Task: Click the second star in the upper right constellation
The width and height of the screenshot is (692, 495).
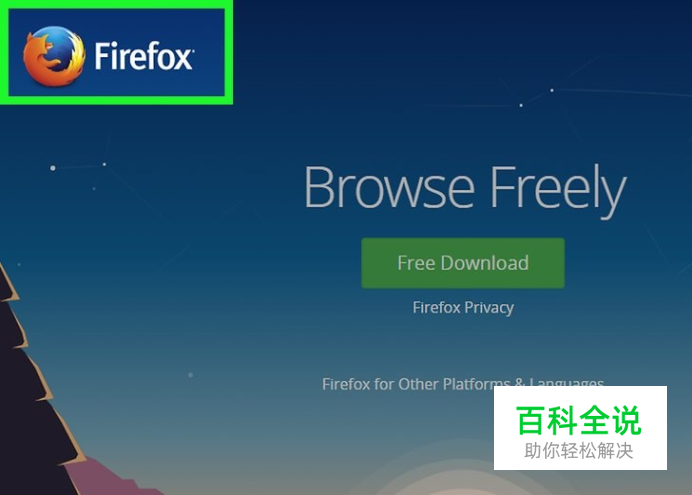Action: pos(521,105)
